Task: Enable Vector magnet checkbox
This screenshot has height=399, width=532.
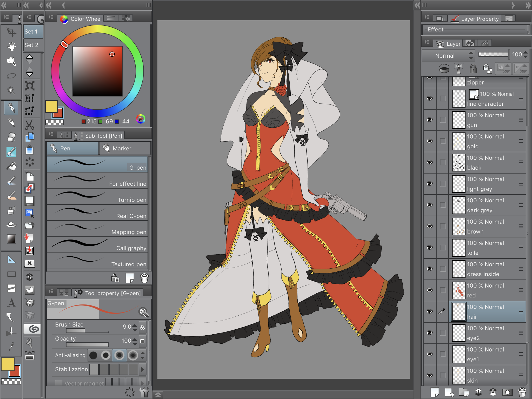Action: pyautogui.click(x=59, y=383)
